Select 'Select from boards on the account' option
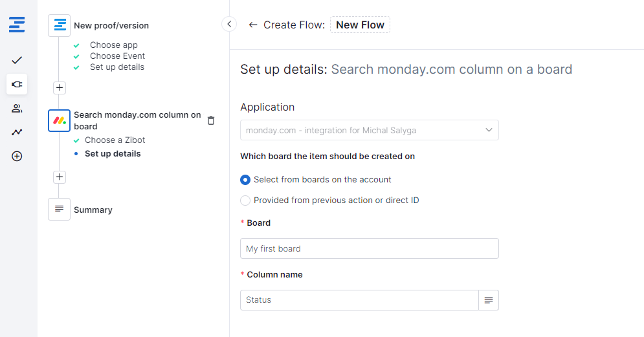This screenshot has width=644, height=337. pos(245,180)
